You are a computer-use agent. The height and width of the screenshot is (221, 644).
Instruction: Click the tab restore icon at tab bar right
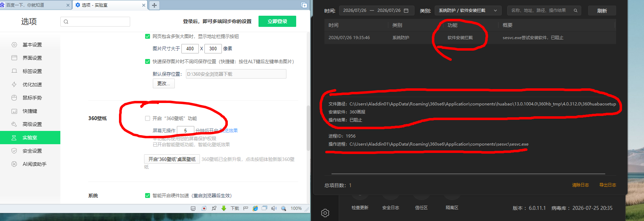click(x=304, y=5)
